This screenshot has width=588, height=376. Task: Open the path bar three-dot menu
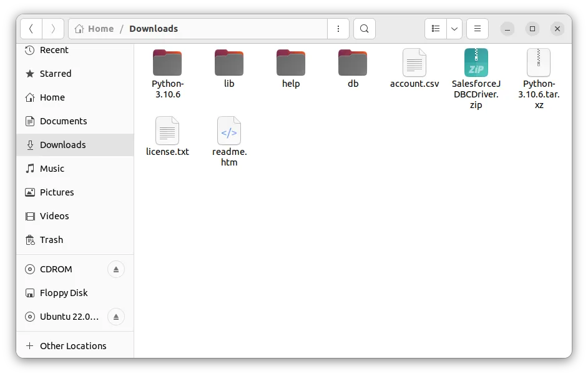pyautogui.click(x=338, y=28)
